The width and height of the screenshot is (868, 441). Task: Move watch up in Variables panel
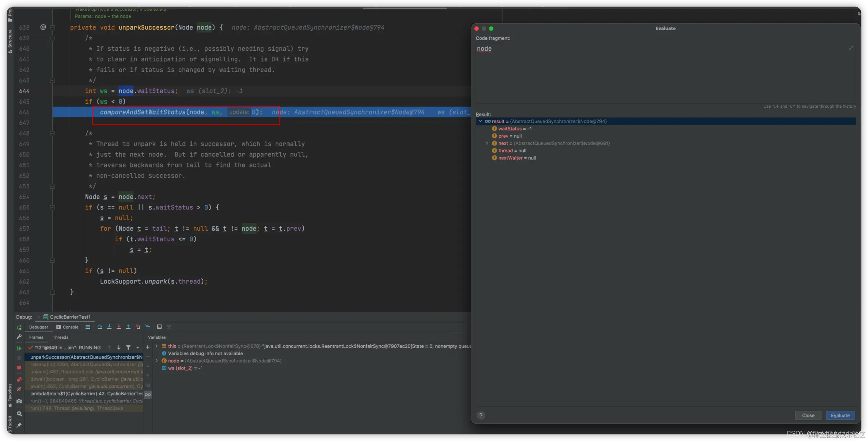coord(148,366)
